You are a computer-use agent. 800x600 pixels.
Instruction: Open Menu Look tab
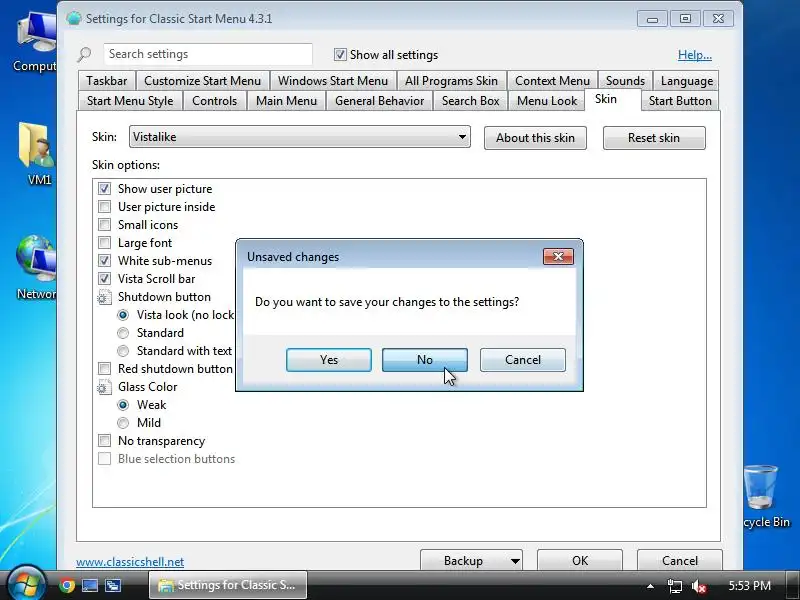tap(547, 101)
